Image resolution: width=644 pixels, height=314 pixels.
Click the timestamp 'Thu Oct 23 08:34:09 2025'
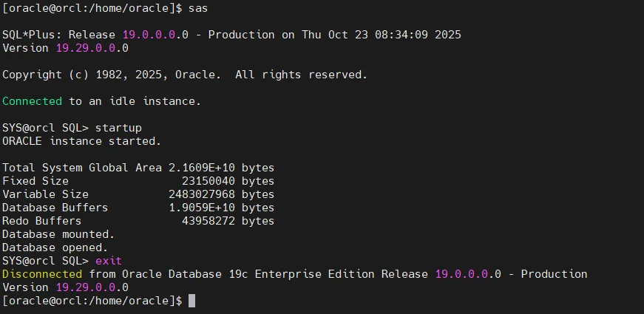pos(382,35)
